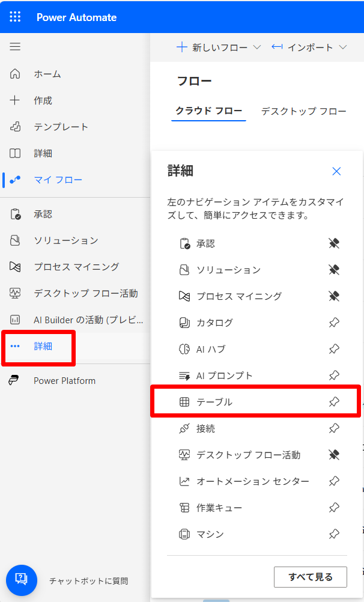This screenshot has height=602, width=364.
Task: Unpin 承認 from the navigation
Action: [x=334, y=243]
